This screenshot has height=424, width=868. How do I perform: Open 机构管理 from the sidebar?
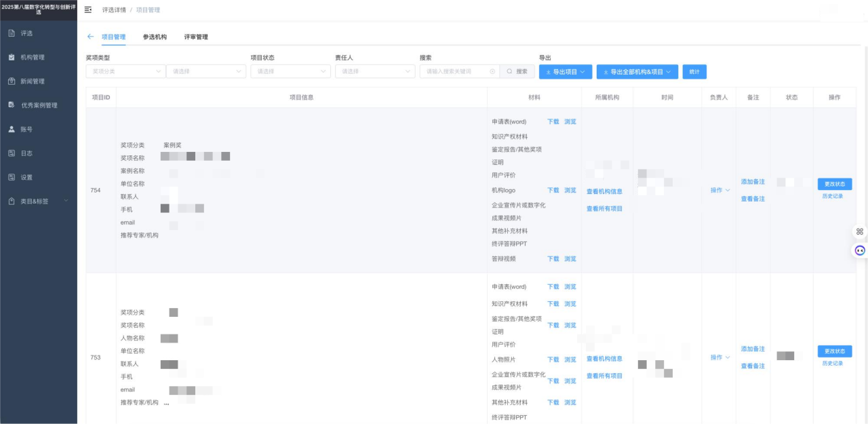point(32,57)
